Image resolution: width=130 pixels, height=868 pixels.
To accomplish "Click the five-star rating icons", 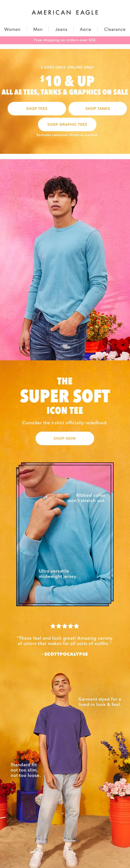I will [65, 626].
